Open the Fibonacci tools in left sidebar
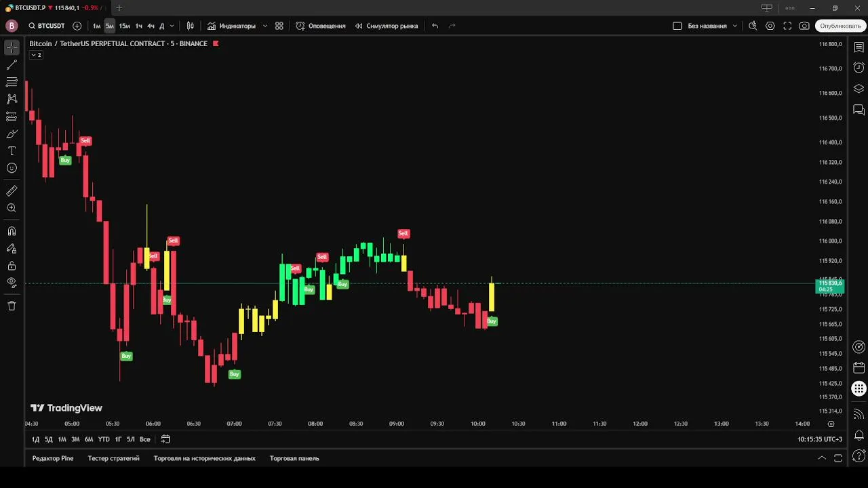 [x=12, y=82]
